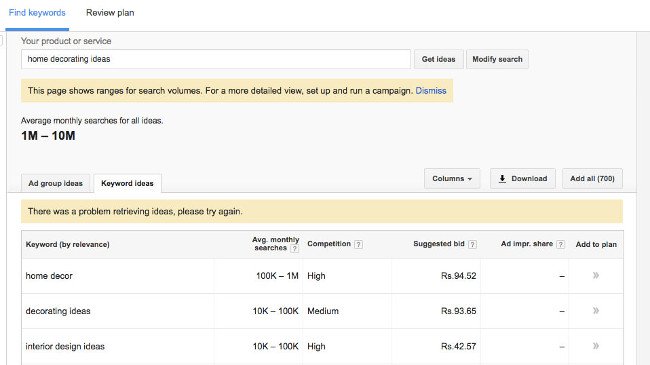Click the Suggested bid column header
The image size is (650, 365).
pos(439,244)
